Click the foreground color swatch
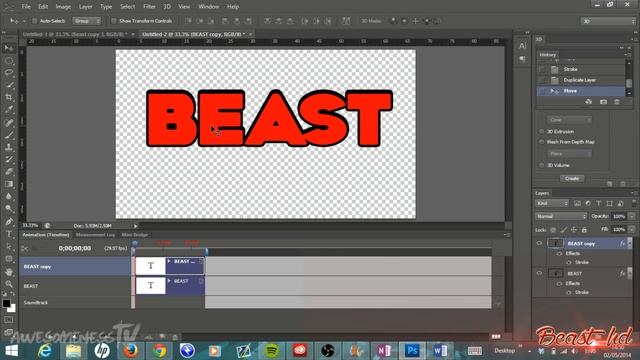The width and height of the screenshot is (640, 360). (6, 303)
